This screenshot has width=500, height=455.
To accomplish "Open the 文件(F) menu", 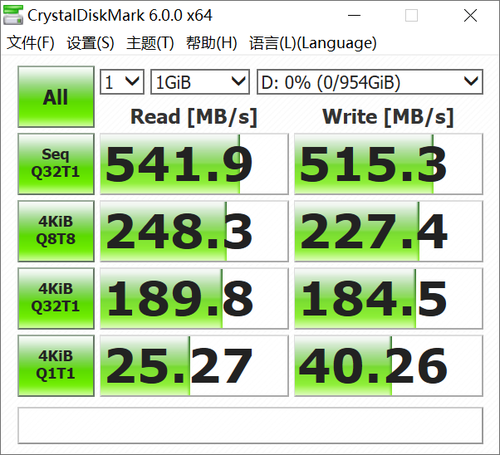I will pos(30,43).
